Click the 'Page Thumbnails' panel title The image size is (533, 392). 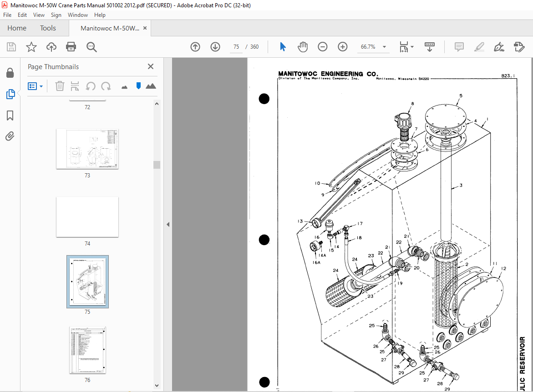pyautogui.click(x=53, y=67)
